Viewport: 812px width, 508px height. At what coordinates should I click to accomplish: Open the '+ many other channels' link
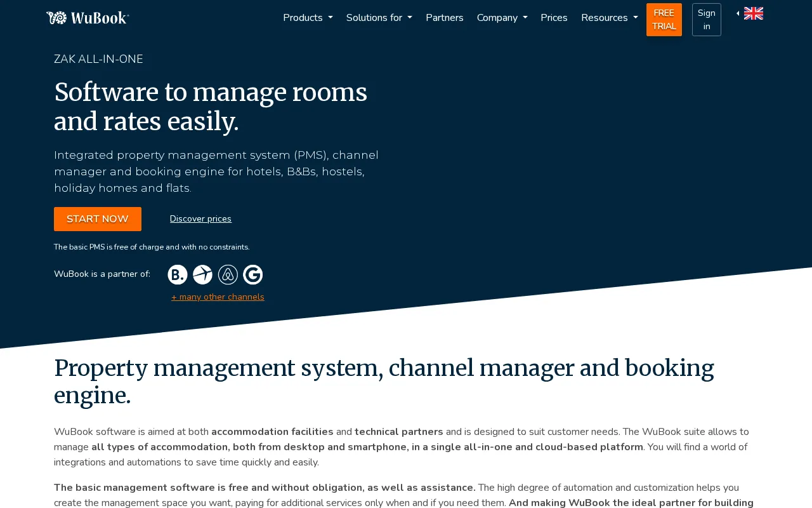coord(218,297)
